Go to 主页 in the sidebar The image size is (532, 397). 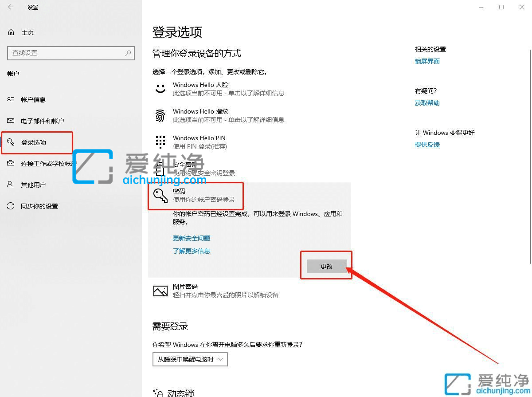(27, 32)
